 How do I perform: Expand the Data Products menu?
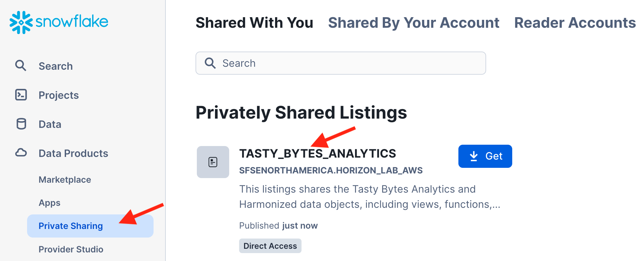(73, 153)
